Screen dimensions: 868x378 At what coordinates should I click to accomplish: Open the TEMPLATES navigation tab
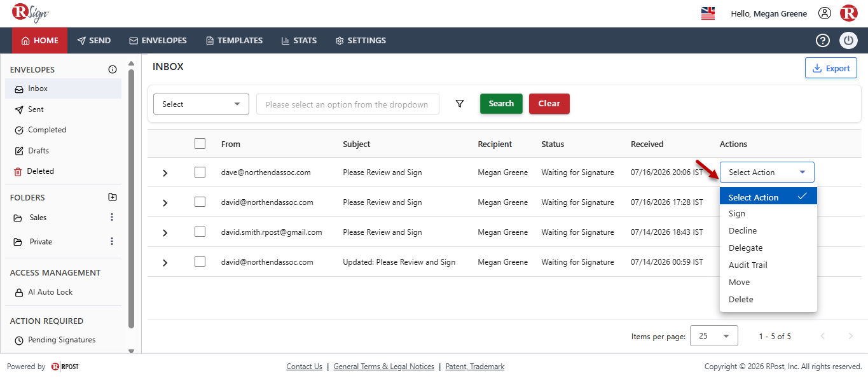tap(234, 41)
